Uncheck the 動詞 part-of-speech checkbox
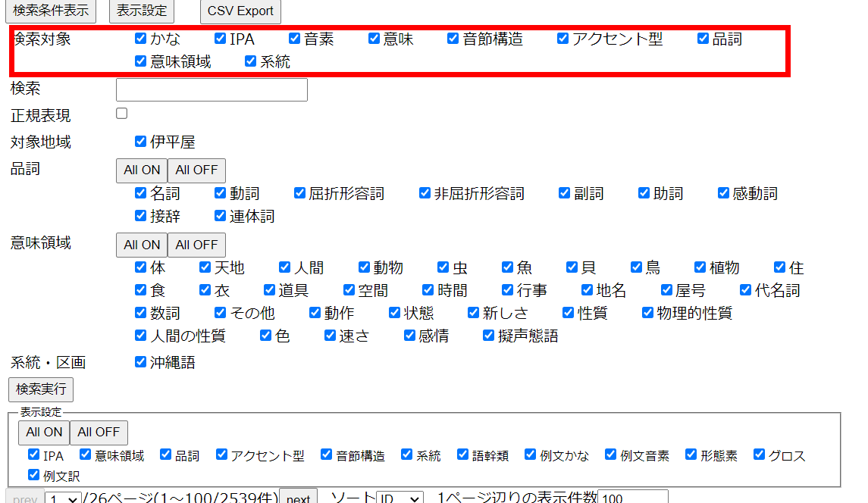 (x=221, y=193)
